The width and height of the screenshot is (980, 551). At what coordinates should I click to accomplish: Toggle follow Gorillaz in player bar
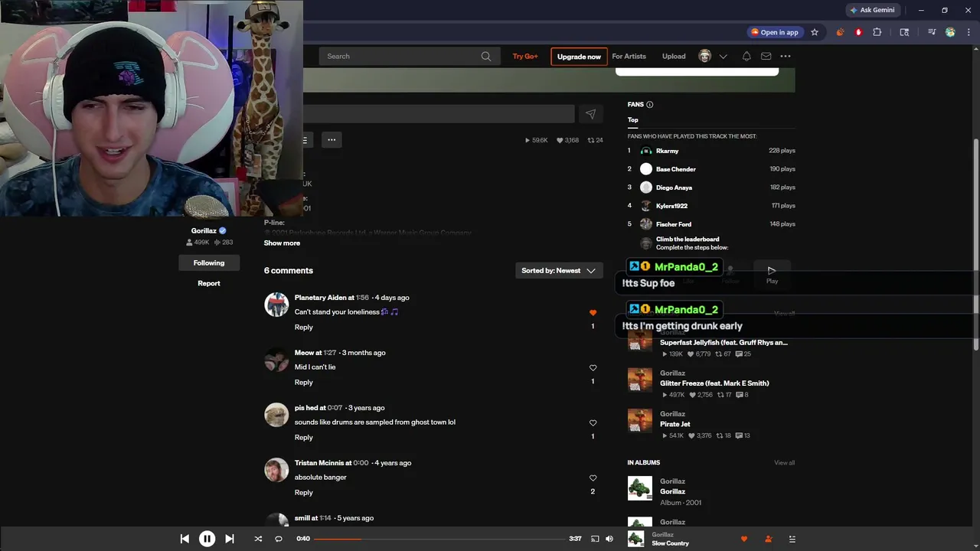(x=768, y=539)
